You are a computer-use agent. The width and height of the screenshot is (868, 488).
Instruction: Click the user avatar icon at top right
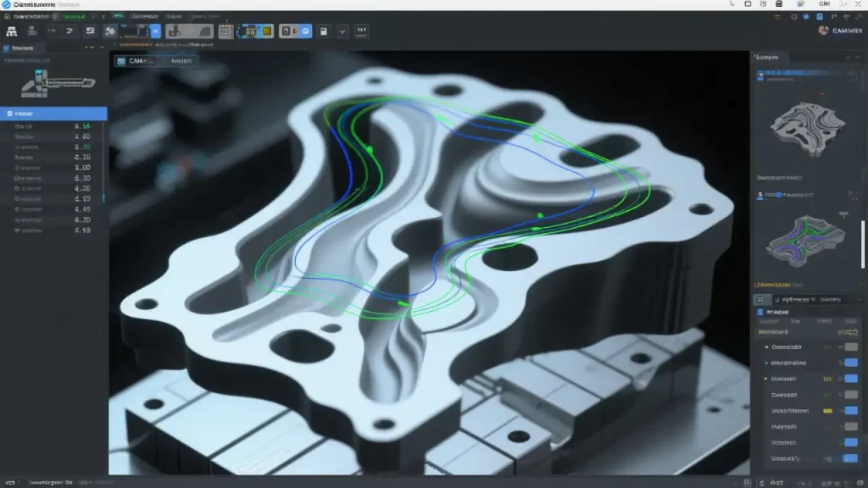(823, 30)
